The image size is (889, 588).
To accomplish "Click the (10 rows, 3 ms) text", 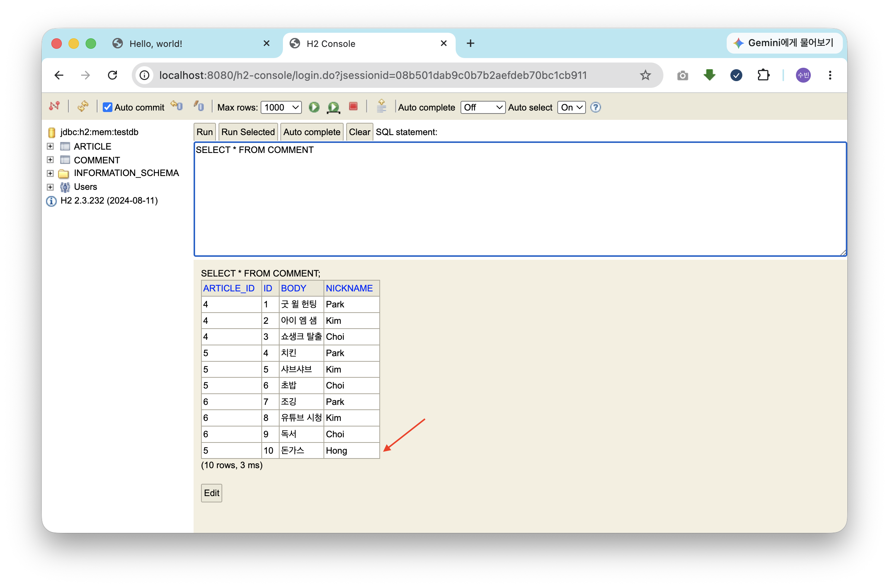I will (232, 465).
